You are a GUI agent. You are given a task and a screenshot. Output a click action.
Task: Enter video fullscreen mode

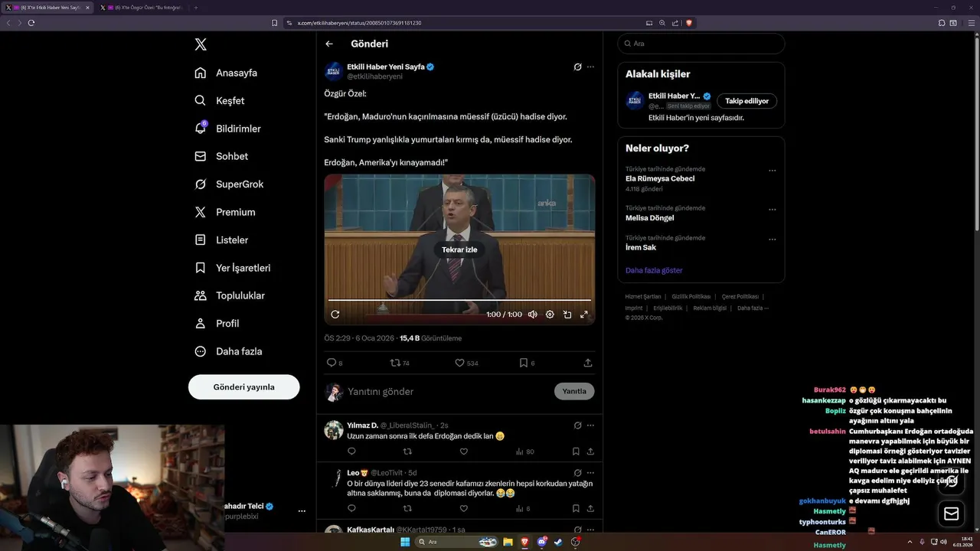tap(584, 315)
